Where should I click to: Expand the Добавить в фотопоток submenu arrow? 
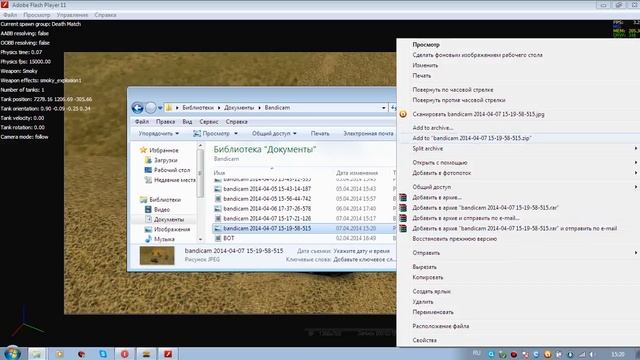(x=636, y=173)
